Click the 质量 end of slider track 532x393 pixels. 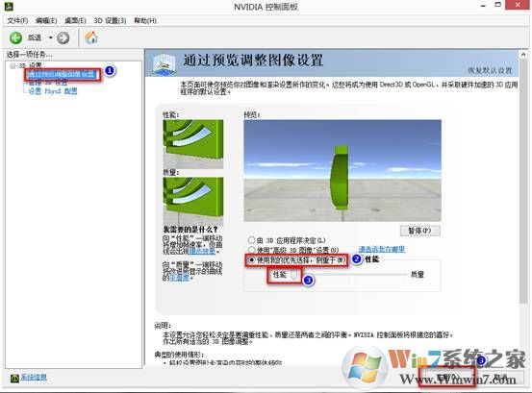click(405, 275)
